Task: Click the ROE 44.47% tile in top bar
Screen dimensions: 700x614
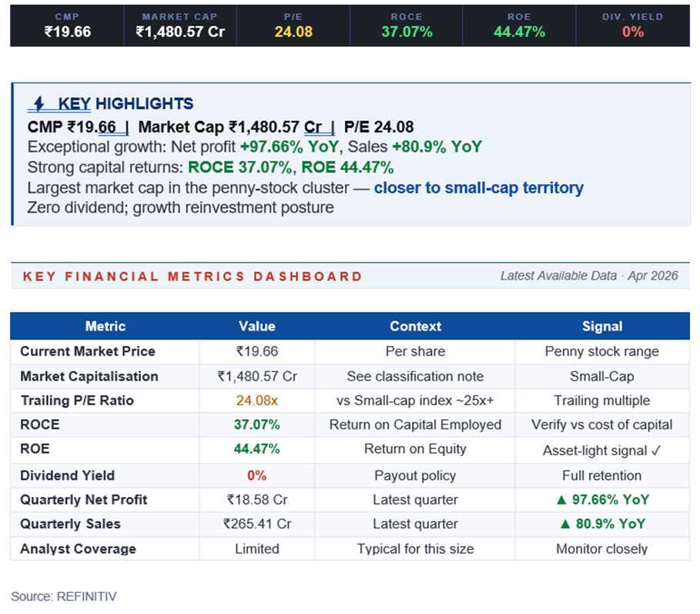Action: coord(520,25)
